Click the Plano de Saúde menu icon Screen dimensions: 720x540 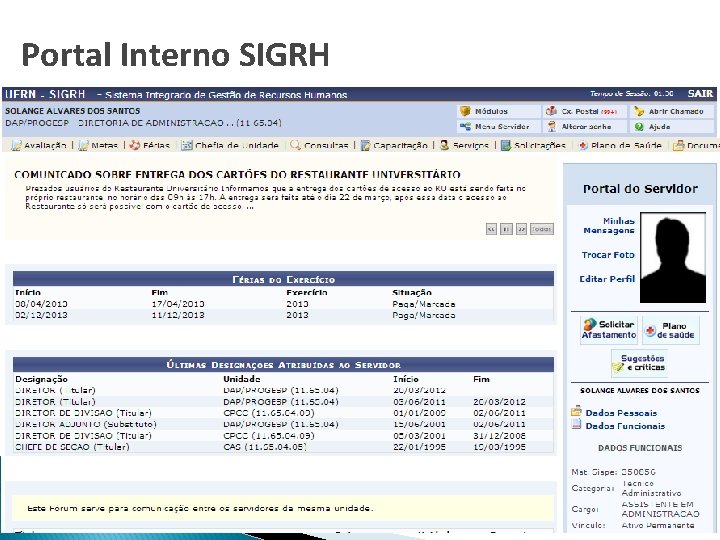coord(583,146)
